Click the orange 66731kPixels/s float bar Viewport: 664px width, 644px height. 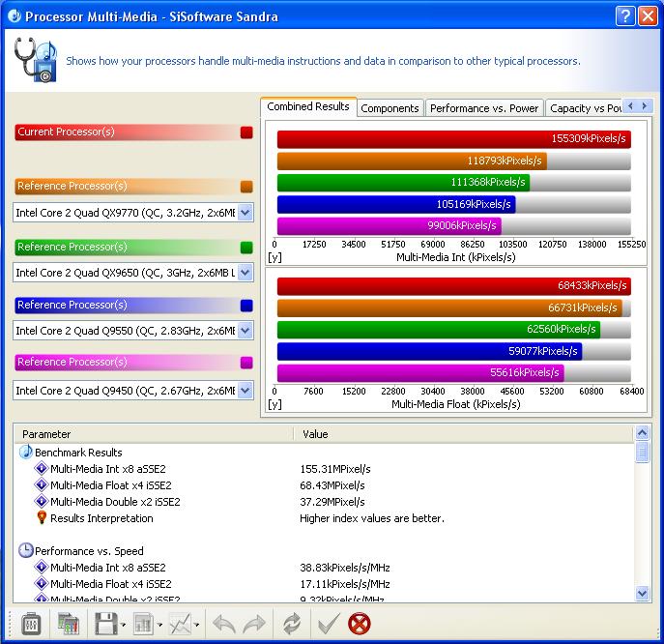449,308
